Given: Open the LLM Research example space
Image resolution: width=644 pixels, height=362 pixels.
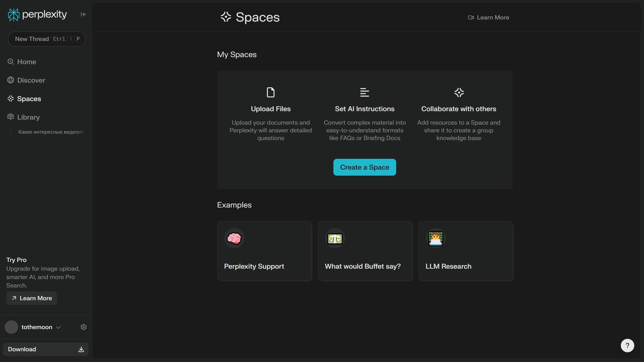Looking at the screenshot, I should pyautogui.click(x=466, y=251).
